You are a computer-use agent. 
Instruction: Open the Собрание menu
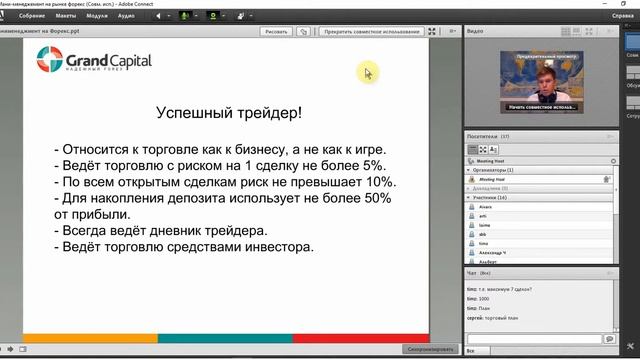pos(32,16)
